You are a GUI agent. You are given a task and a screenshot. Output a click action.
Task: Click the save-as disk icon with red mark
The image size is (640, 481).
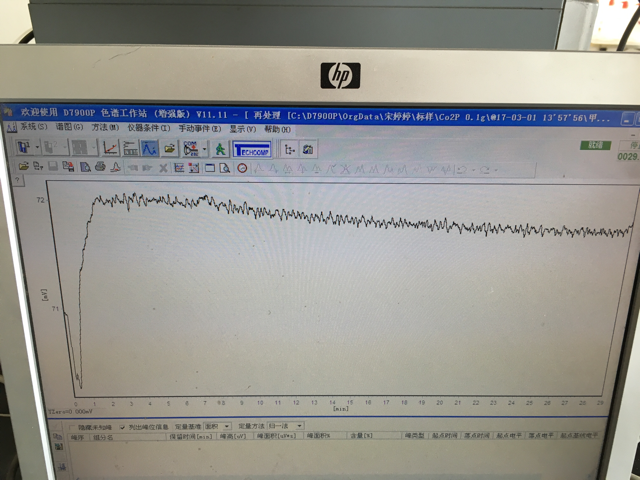(x=68, y=167)
